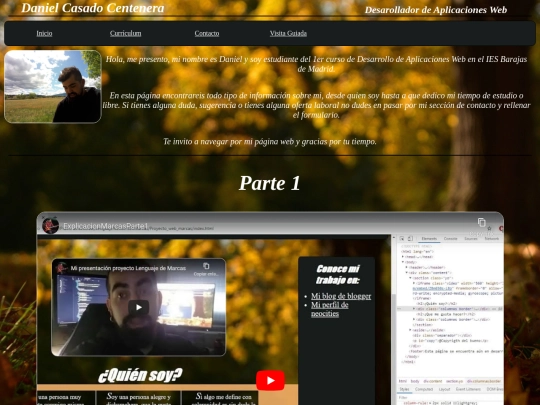This screenshot has width=540, height=405.
Task: Play the embedded YouTube video with red button
Action: (x=270, y=380)
